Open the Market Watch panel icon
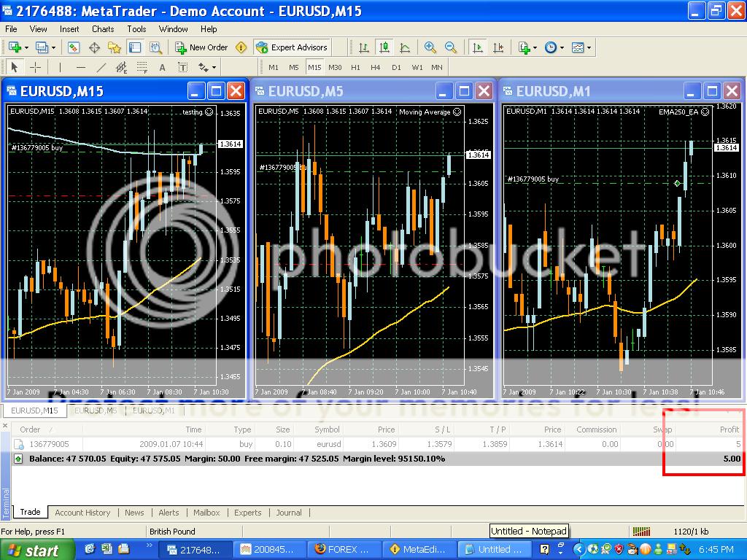This screenshot has width=747, height=560. click(x=74, y=47)
